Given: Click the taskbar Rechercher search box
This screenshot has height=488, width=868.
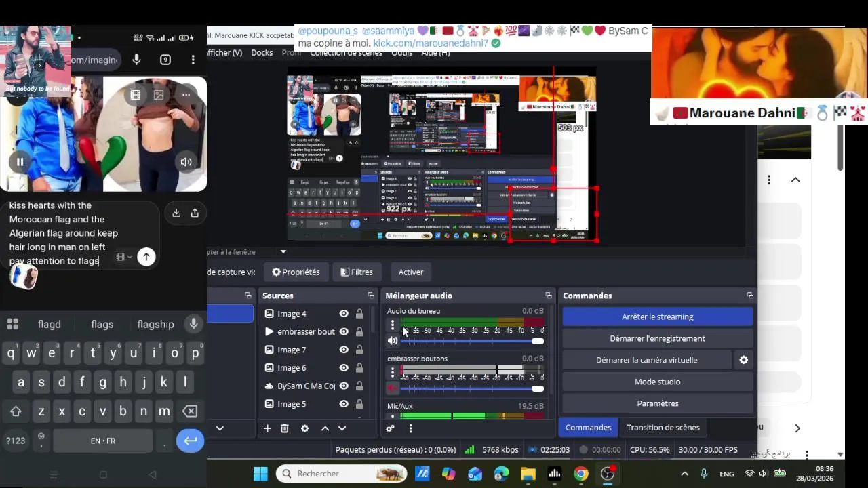Looking at the screenshot, I should pyautogui.click(x=342, y=474).
